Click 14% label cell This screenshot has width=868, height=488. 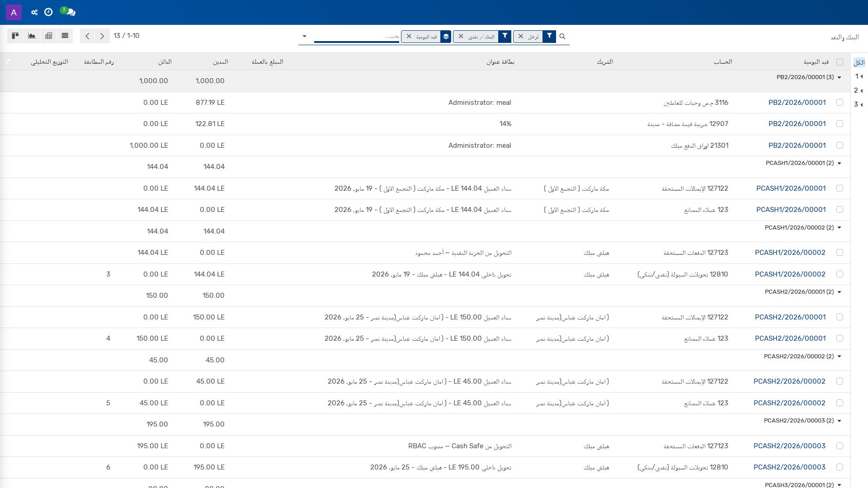pos(505,124)
